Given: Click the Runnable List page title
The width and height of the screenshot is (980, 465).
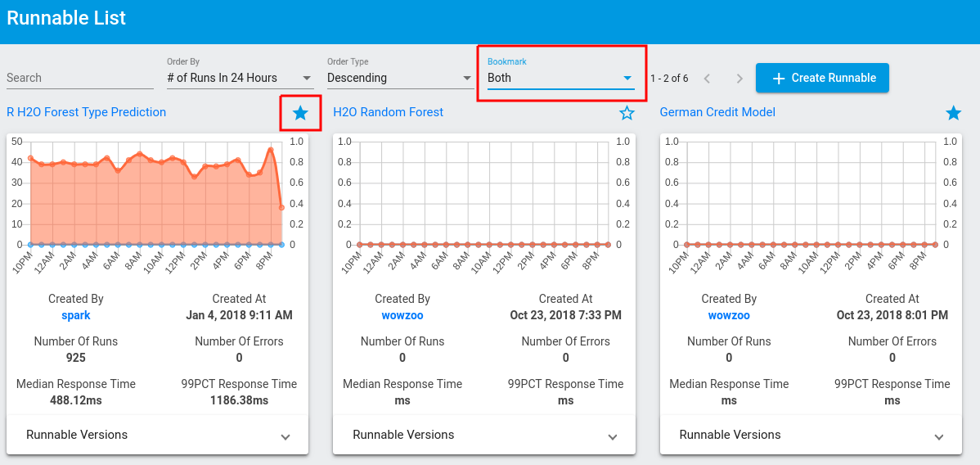Looking at the screenshot, I should [66, 17].
